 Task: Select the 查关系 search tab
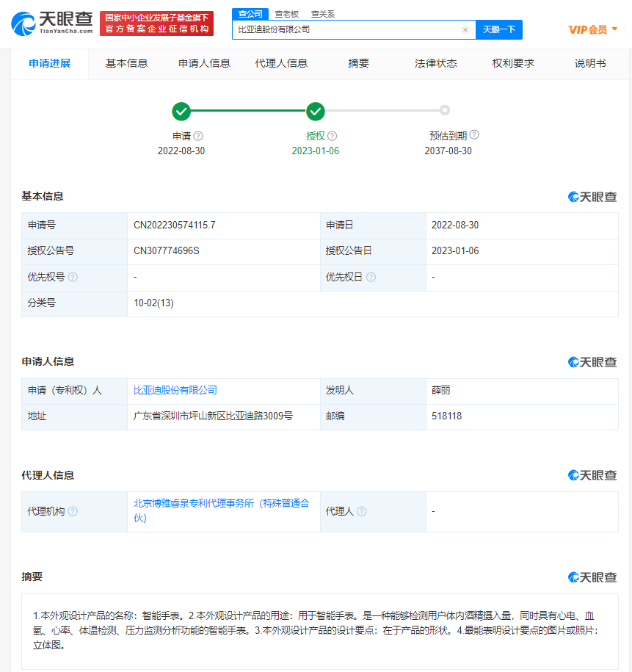tap(323, 14)
